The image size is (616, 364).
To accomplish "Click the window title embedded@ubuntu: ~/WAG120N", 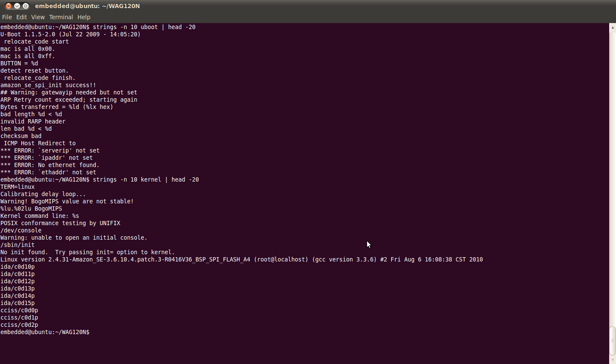I will tap(87, 6).
